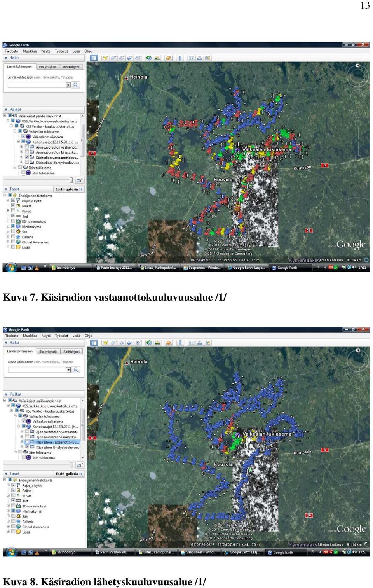
Task: Collapse the Haku panel triangle in Kuva 7
Action: tap(6, 58)
